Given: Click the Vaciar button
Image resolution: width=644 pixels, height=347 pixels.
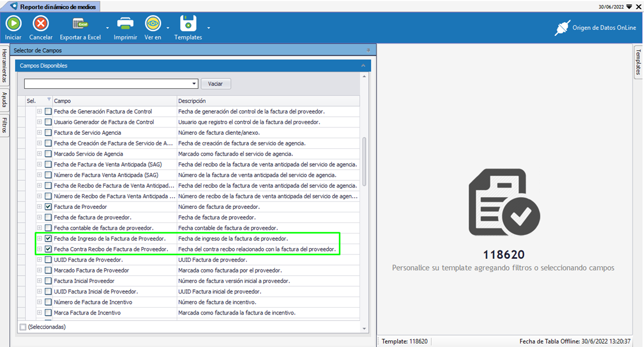Looking at the screenshot, I should click(215, 84).
